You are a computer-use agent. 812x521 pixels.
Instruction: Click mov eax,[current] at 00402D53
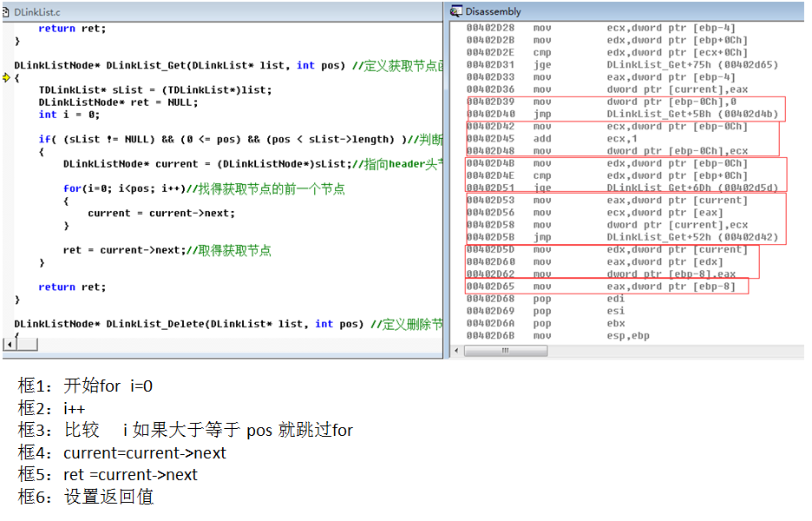607,201
